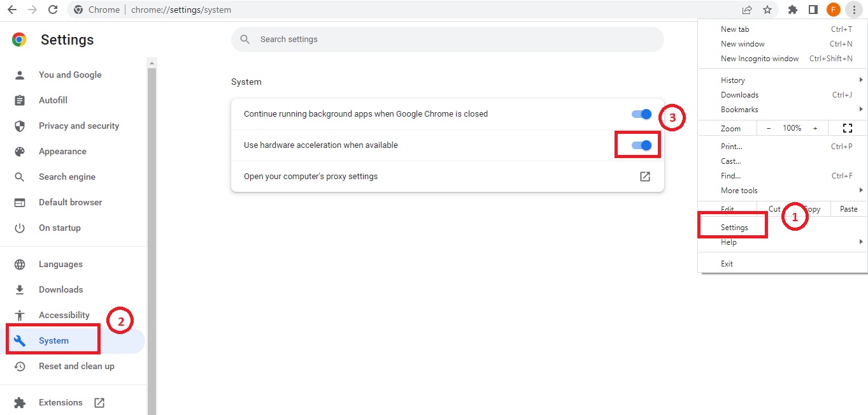Open Settings from the Chrome menu
868x415 pixels.
(x=783, y=228)
